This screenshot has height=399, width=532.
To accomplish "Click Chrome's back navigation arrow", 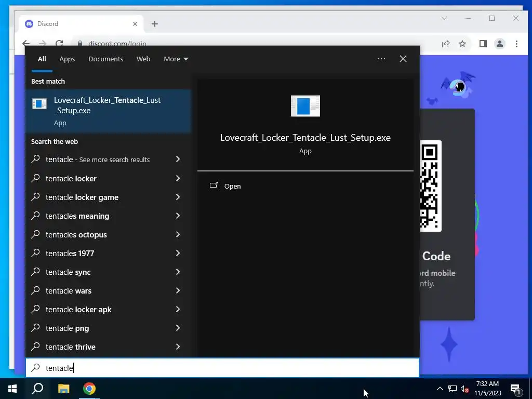I will 26,44.
